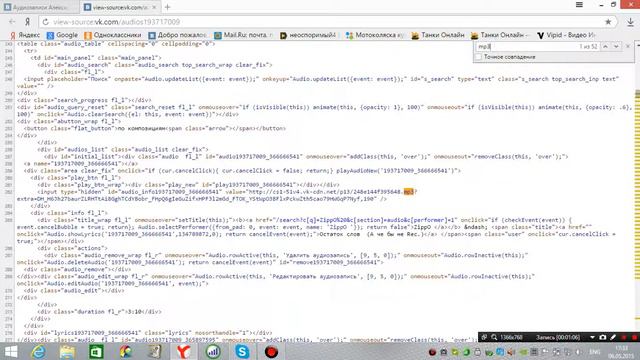Enable the Точное совпадение checkbox
Viewport: 640px width, 360px height.
point(479,57)
